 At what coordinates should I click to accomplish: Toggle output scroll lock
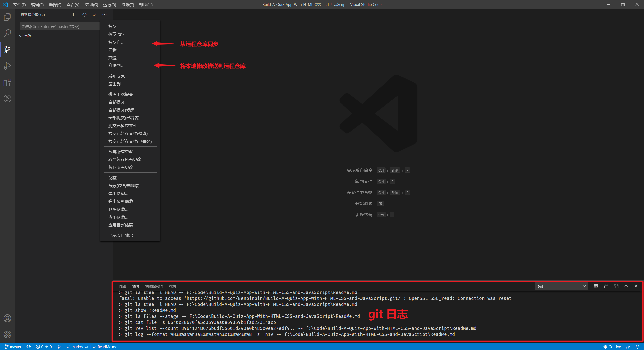click(x=606, y=286)
